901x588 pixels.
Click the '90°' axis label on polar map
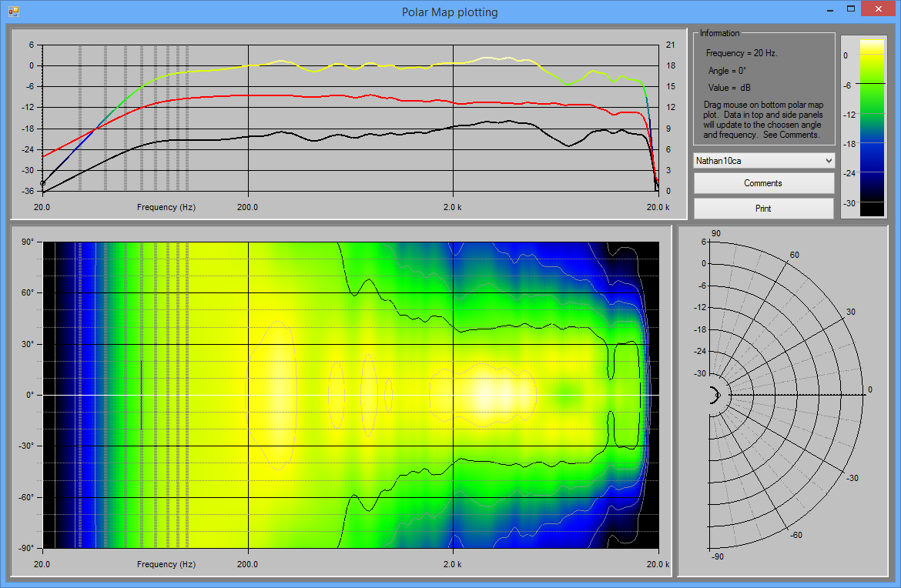pos(28,242)
